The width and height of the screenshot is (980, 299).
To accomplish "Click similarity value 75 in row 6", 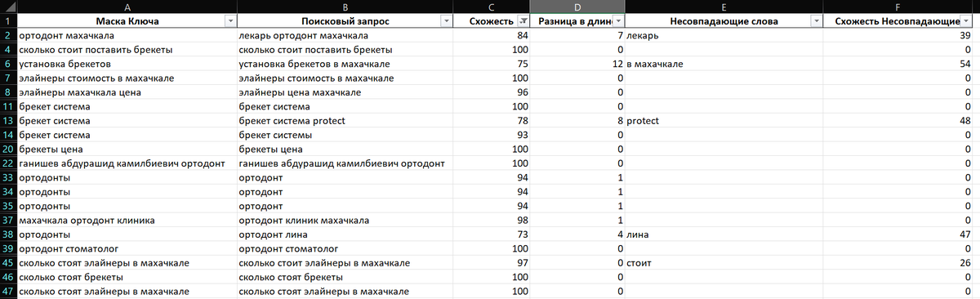I will click(x=491, y=64).
